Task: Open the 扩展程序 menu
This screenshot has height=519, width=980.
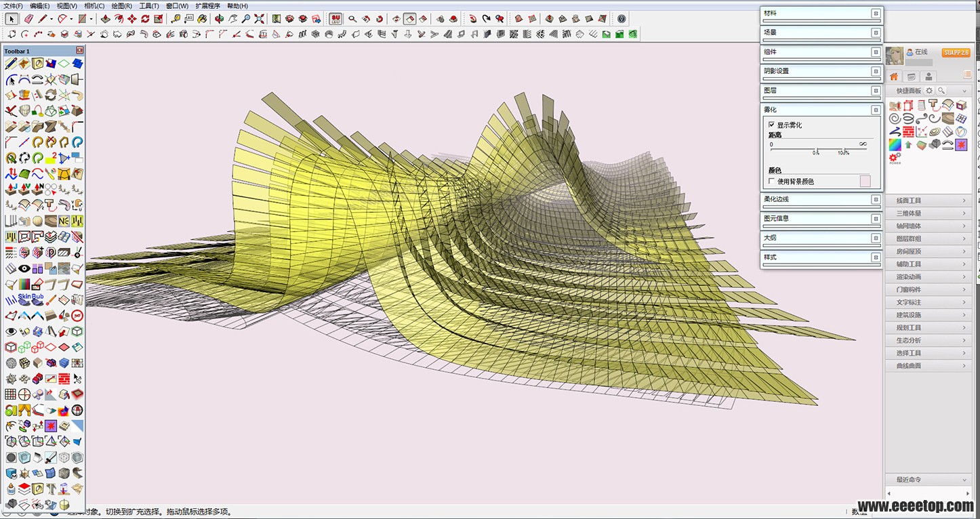Action: (208, 5)
